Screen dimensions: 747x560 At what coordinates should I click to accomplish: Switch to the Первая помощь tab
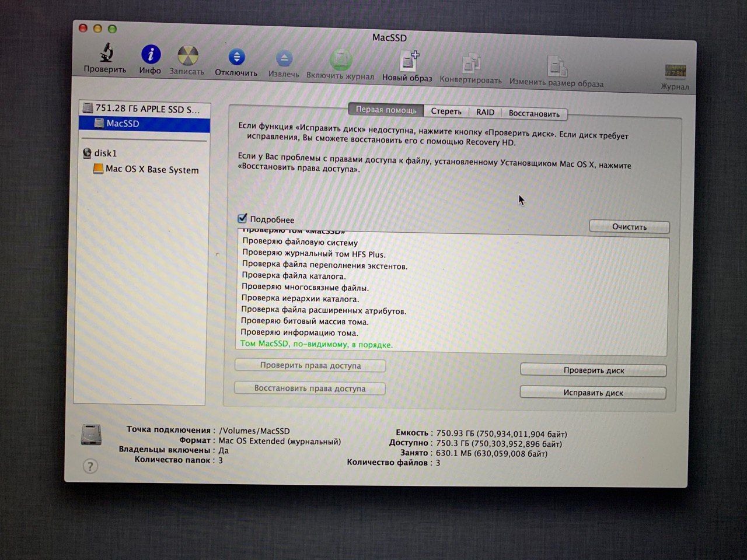386,110
